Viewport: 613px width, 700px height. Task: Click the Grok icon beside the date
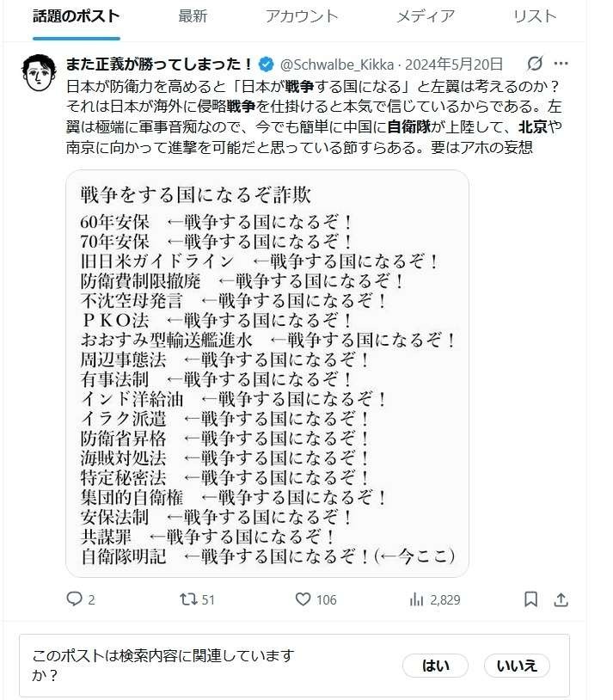pos(534,64)
